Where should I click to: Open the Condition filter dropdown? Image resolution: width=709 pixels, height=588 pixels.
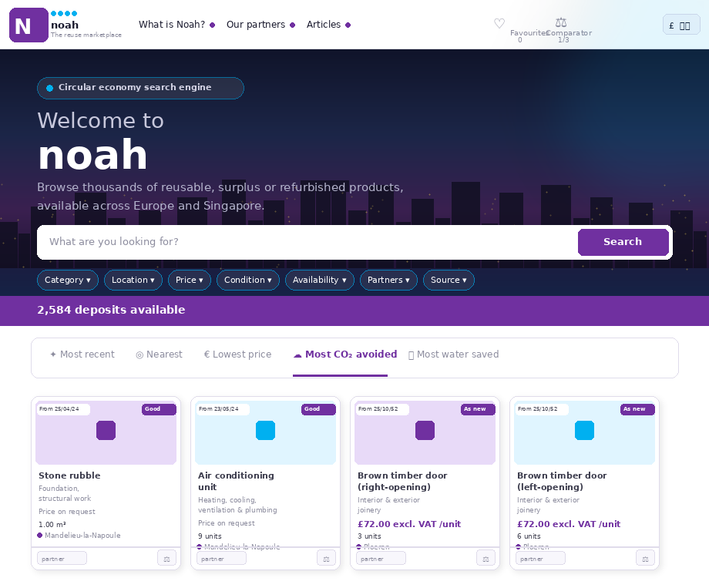[x=247, y=281]
